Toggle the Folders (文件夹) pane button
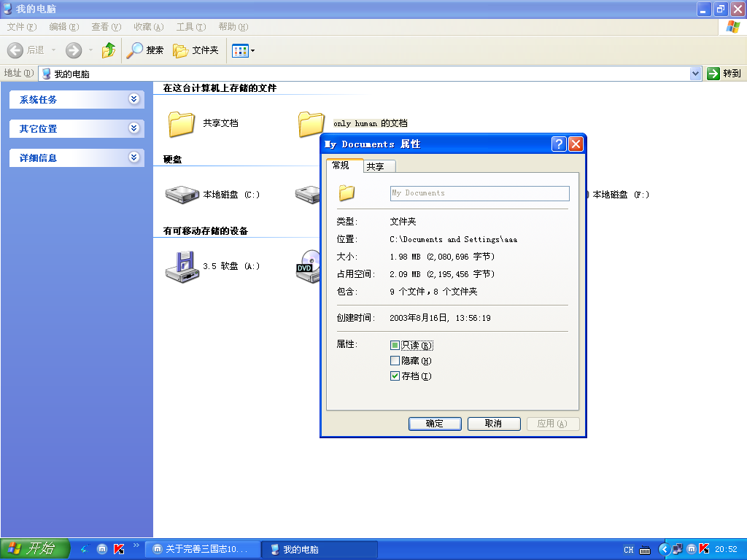This screenshot has width=747, height=560. [x=196, y=50]
